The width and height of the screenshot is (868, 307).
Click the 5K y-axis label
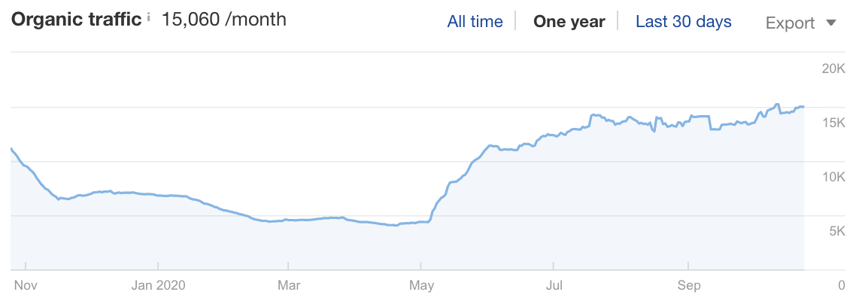click(837, 230)
